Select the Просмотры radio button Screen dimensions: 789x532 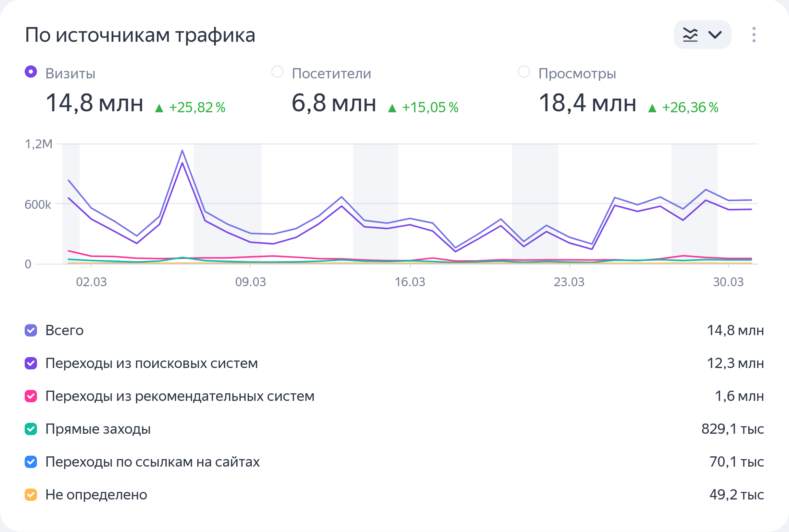524,72
